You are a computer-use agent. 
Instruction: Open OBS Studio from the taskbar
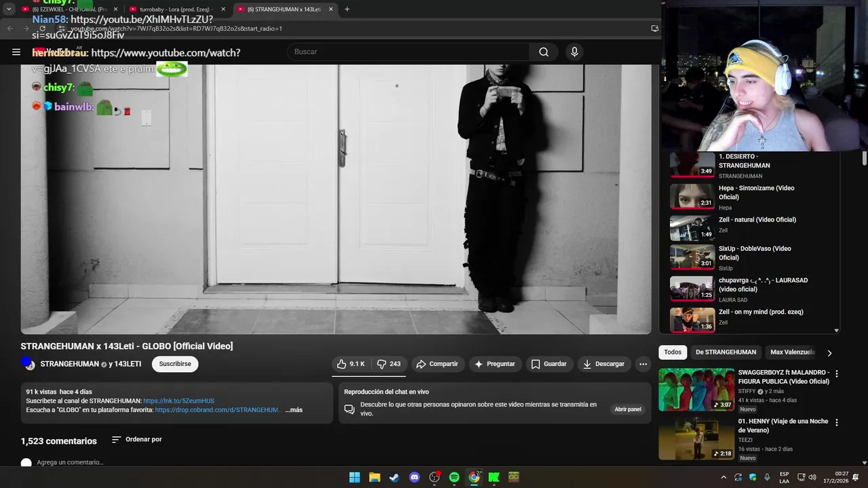[435, 477]
